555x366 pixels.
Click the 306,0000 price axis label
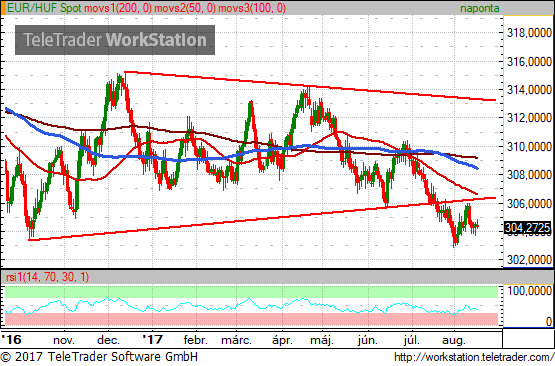click(529, 203)
